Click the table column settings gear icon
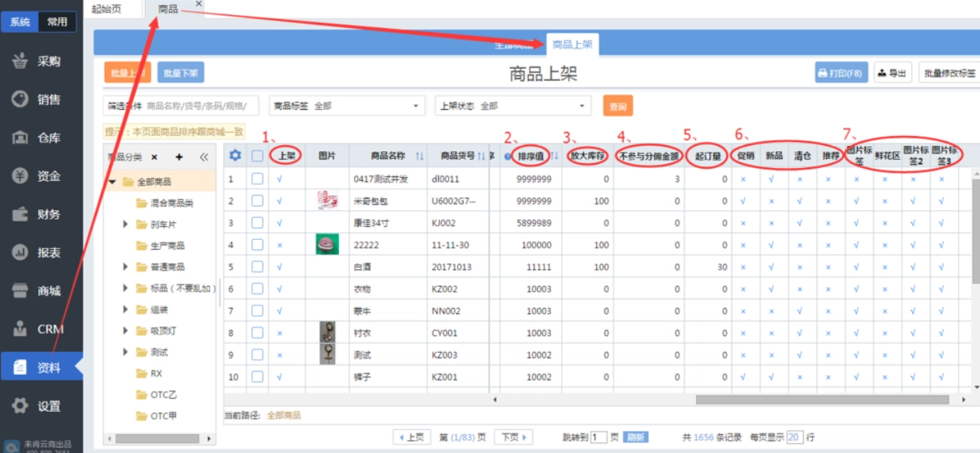The width and height of the screenshot is (980, 453). [x=235, y=156]
